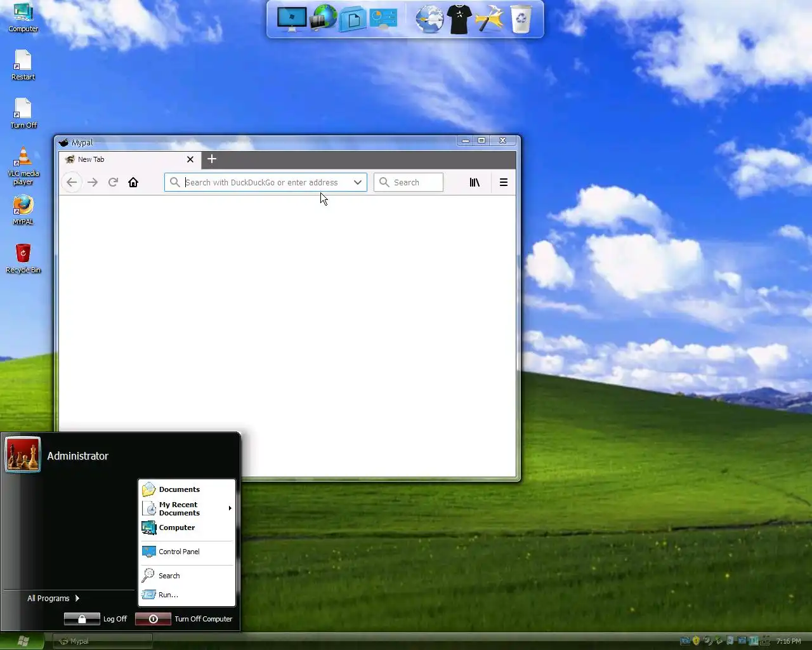The image size is (812, 650).
Task: Focus the DuckDuckGo address bar
Action: (x=266, y=182)
